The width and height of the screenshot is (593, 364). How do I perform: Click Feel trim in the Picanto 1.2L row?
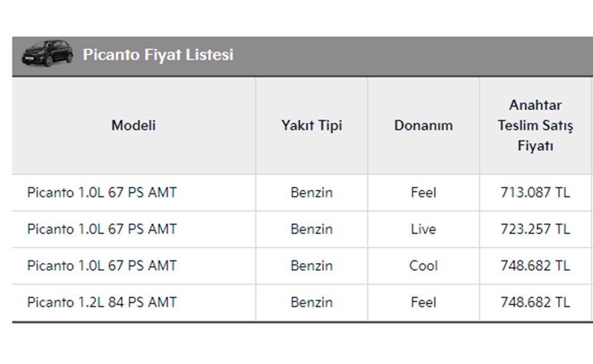[x=423, y=302]
